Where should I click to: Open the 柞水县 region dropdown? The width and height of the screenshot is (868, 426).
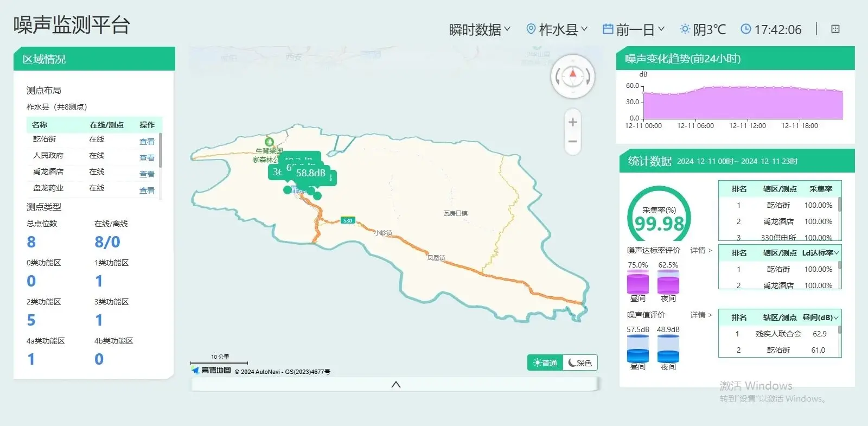click(x=563, y=29)
